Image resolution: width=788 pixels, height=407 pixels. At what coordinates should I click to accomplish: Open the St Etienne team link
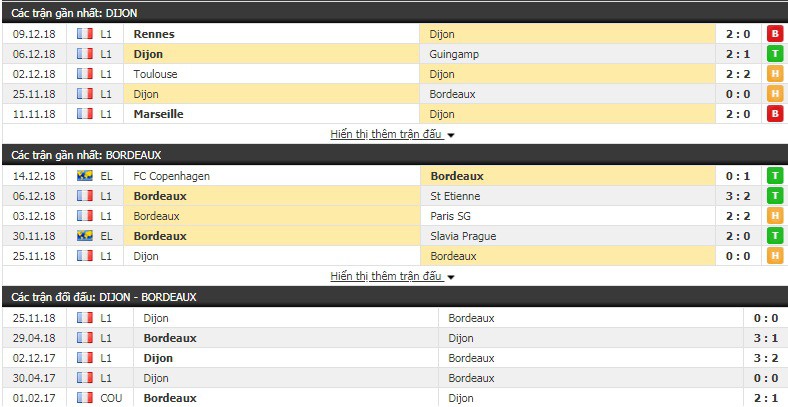(x=455, y=196)
